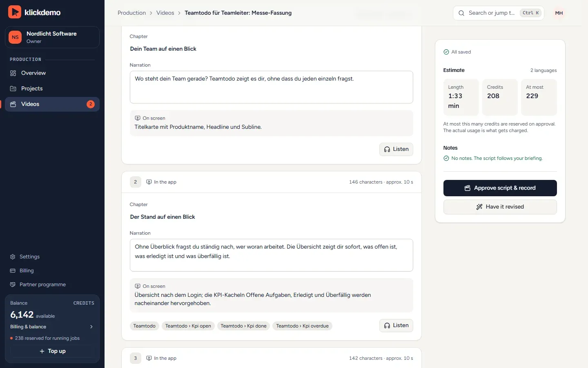Click Teamtodo › Kpi open chip
This screenshot has height=368, width=588.
(x=188, y=326)
